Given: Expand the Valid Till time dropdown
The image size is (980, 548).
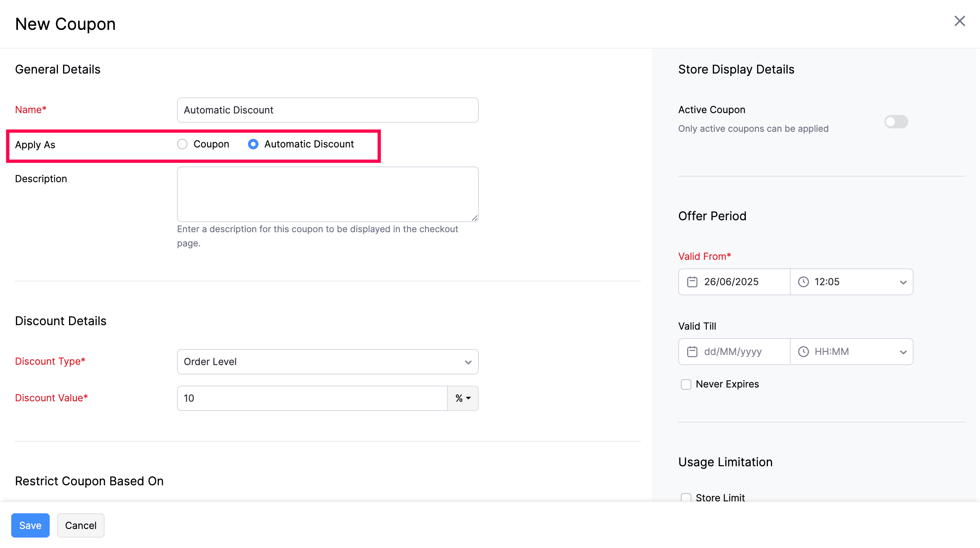Looking at the screenshot, I should coord(903,352).
